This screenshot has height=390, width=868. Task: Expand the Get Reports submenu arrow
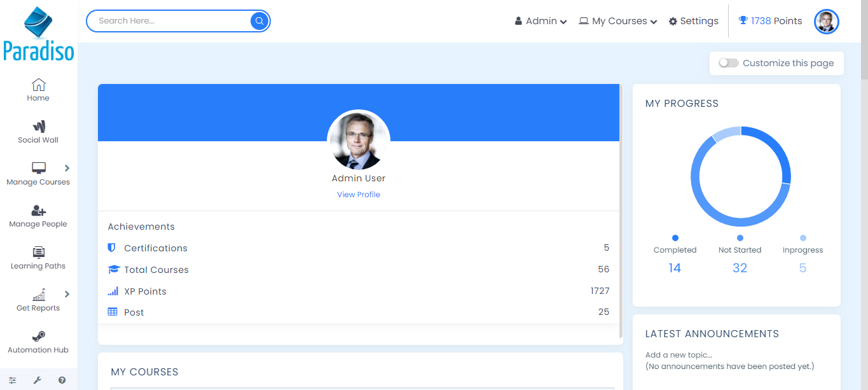67,294
